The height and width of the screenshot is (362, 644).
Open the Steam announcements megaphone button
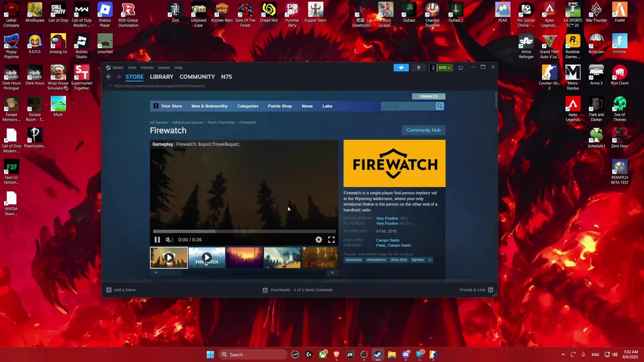tap(401, 67)
